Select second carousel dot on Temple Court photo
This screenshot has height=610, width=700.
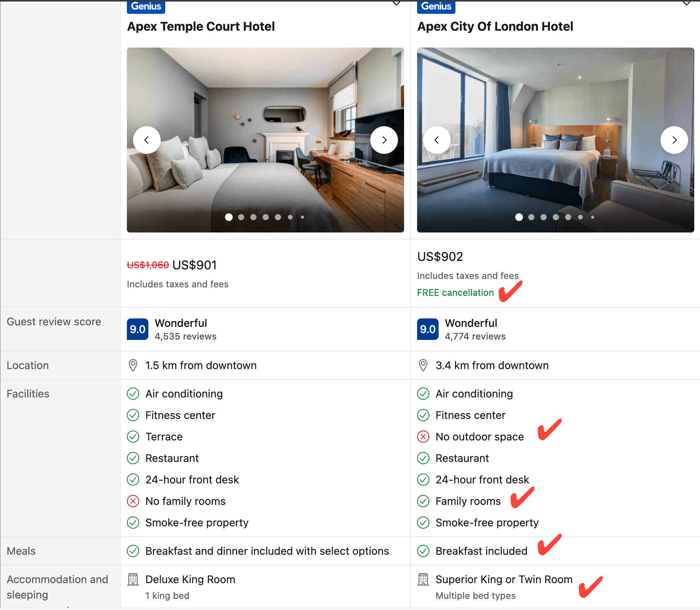[x=241, y=217]
